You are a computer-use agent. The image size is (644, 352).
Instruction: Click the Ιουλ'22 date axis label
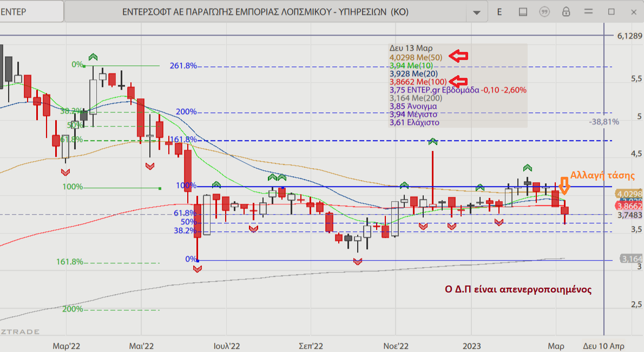click(227, 346)
